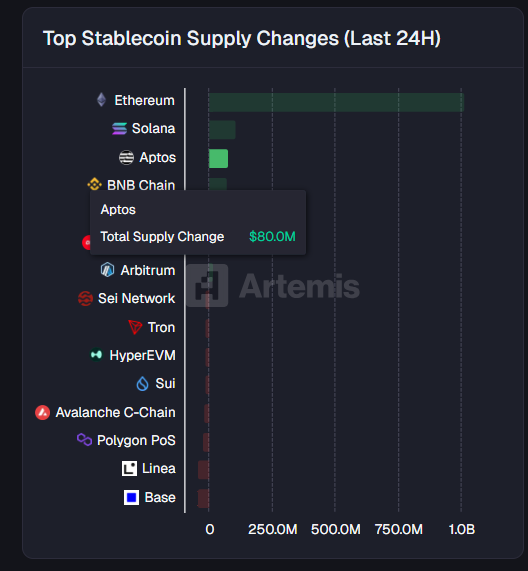Select the Linea red negative bar
Viewport: 528px width, 571px height.
(x=204, y=470)
